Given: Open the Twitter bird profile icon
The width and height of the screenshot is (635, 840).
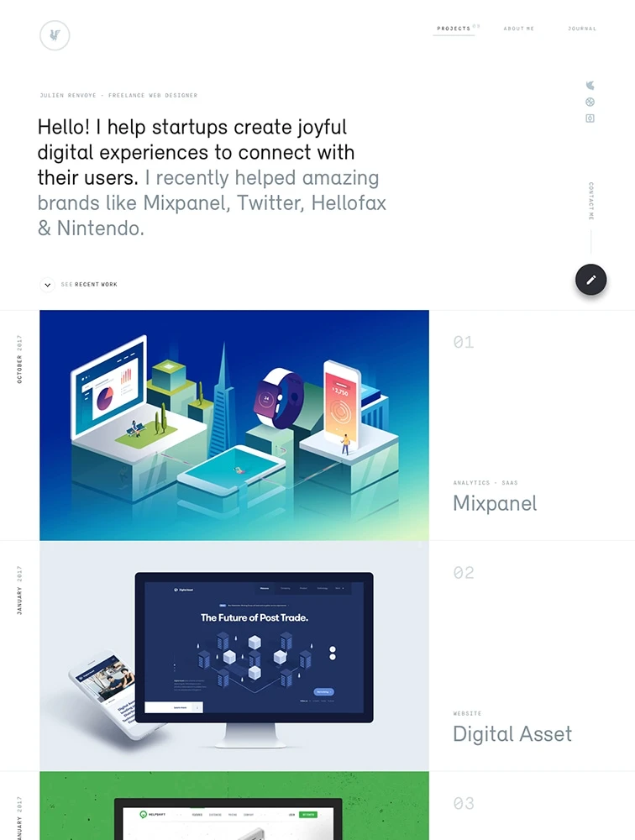Looking at the screenshot, I should click(590, 85).
